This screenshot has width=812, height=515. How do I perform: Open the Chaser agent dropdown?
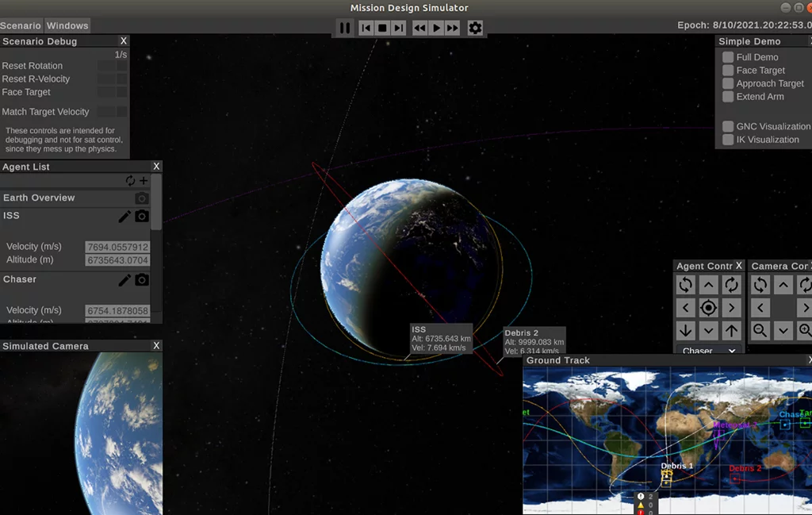click(708, 351)
